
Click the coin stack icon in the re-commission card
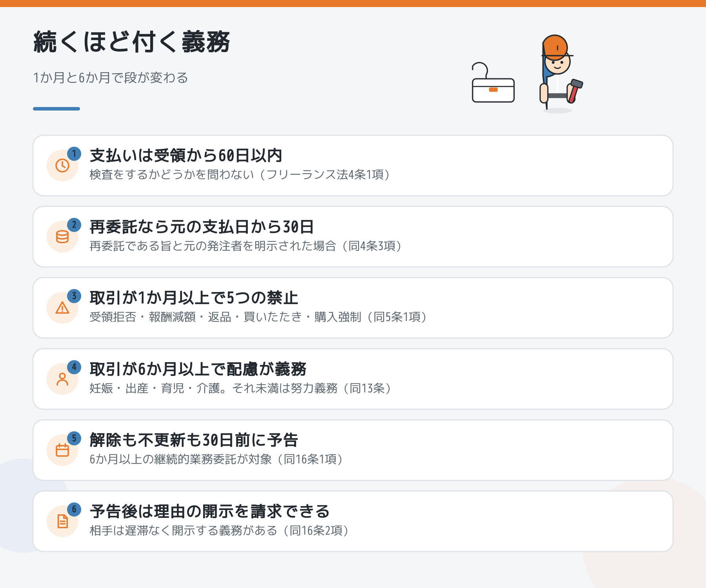pyautogui.click(x=62, y=237)
